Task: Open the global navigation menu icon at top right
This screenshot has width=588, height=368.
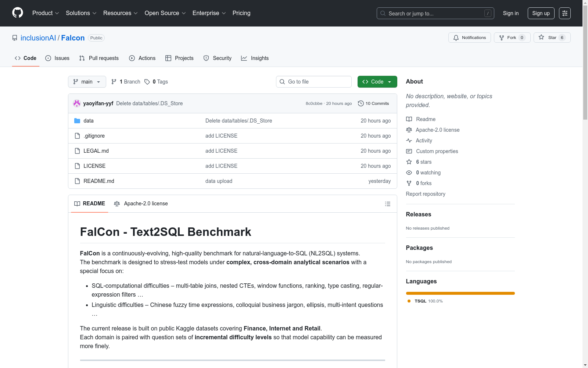Action: pos(564,13)
